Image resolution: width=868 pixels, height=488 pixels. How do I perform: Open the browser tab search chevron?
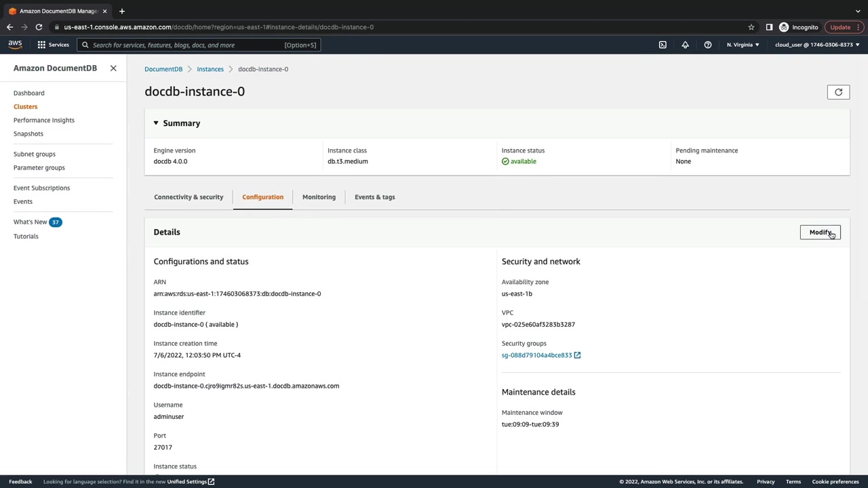[x=858, y=11]
